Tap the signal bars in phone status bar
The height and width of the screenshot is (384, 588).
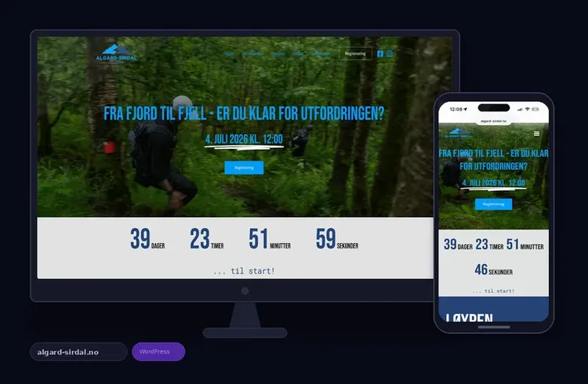(x=520, y=110)
